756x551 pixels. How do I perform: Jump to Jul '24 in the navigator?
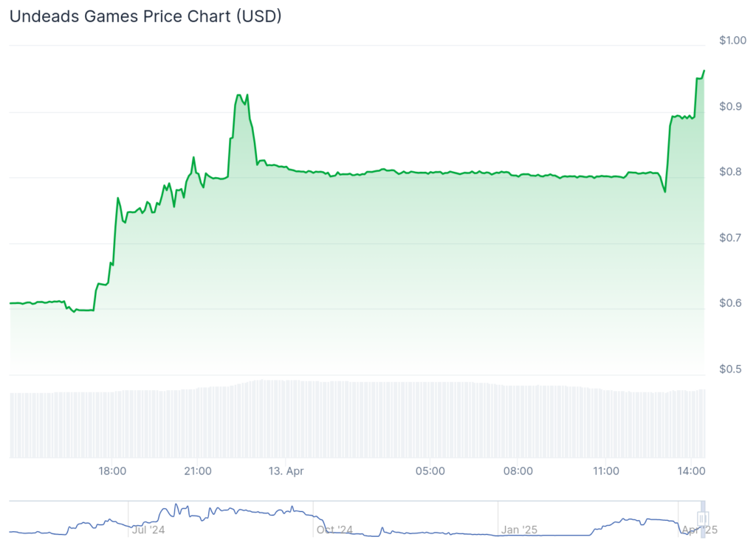(148, 530)
